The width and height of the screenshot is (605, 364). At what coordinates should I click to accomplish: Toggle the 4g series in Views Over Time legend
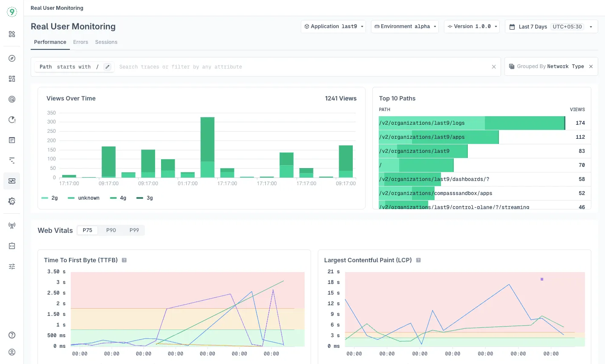118,198
